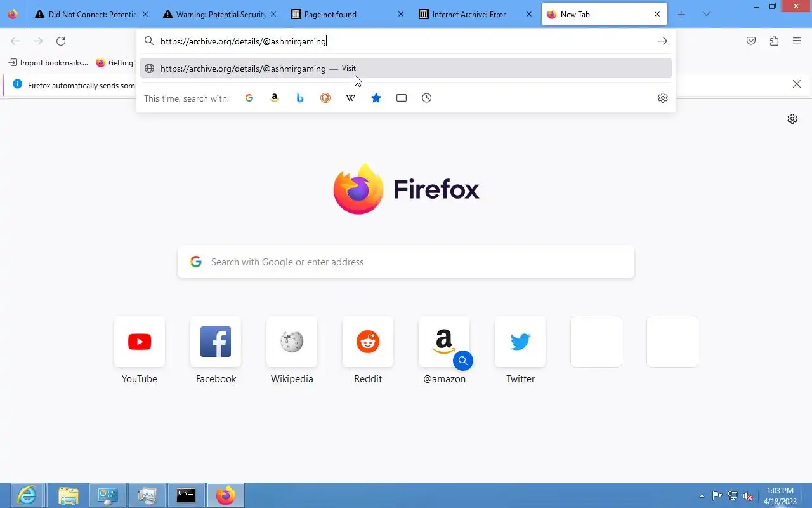Screen dimensions: 812x508
Task: Open Firefox View pinned tab
Action: point(13,14)
